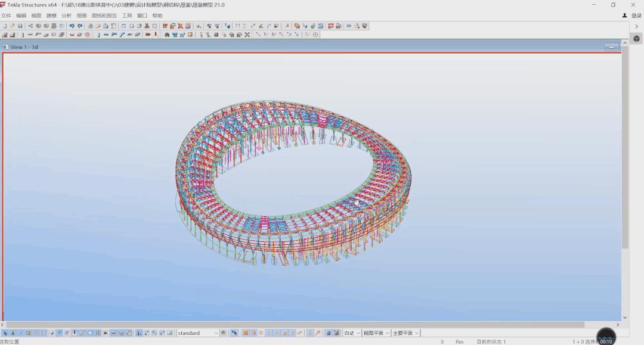
Task: Click the View 1 - 3d window minimize button
Action: click(611, 47)
